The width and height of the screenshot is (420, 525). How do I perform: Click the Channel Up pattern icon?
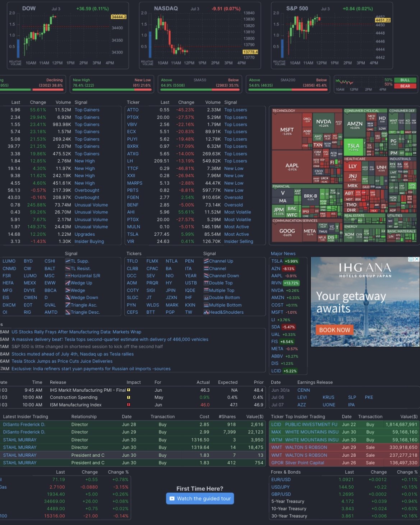click(206, 261)
